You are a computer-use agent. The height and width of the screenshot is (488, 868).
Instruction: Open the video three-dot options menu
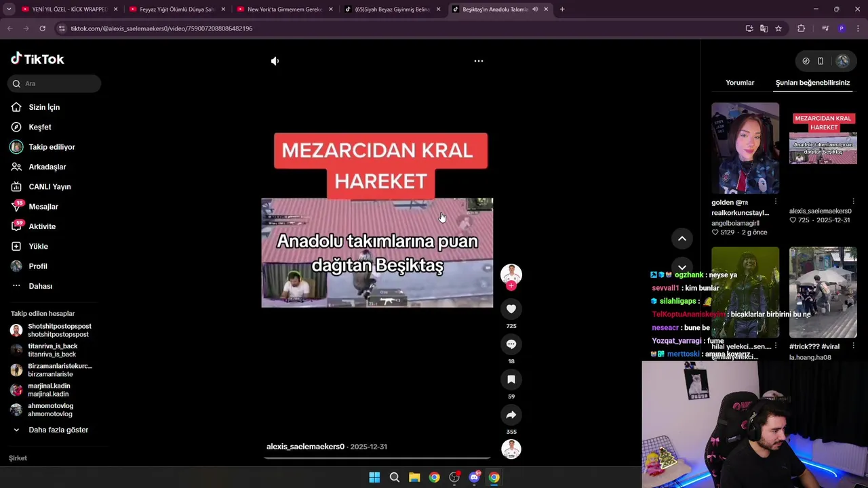coord(479,61)
